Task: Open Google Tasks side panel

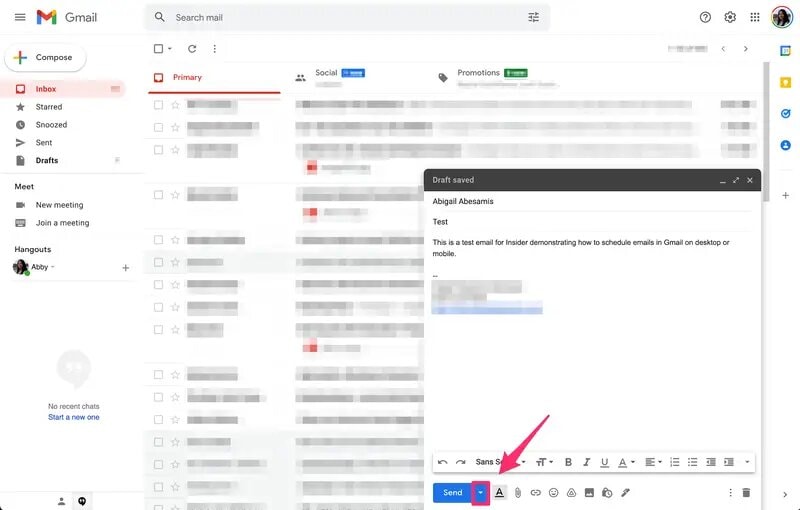Action: 786,114
